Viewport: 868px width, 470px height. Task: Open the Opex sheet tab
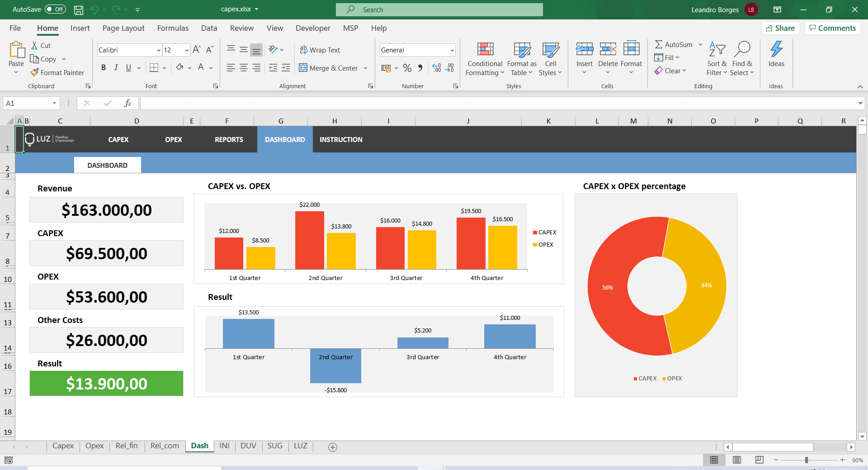[94, 446]
